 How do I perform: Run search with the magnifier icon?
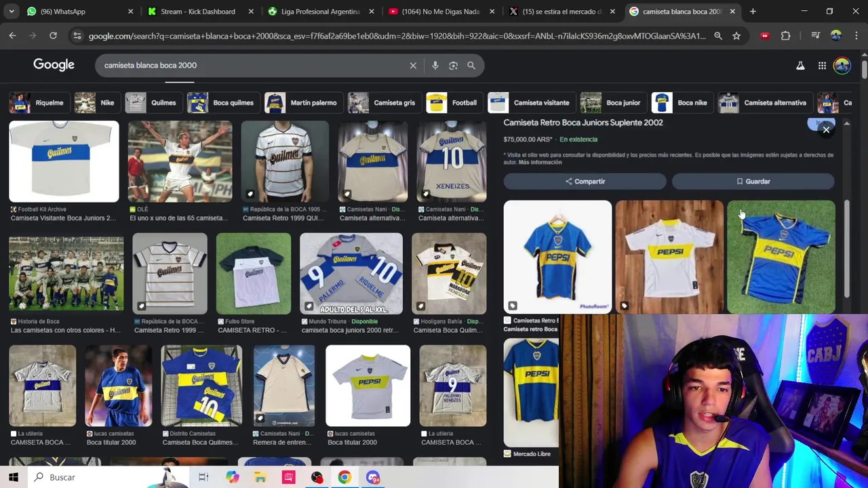(471, 65)
